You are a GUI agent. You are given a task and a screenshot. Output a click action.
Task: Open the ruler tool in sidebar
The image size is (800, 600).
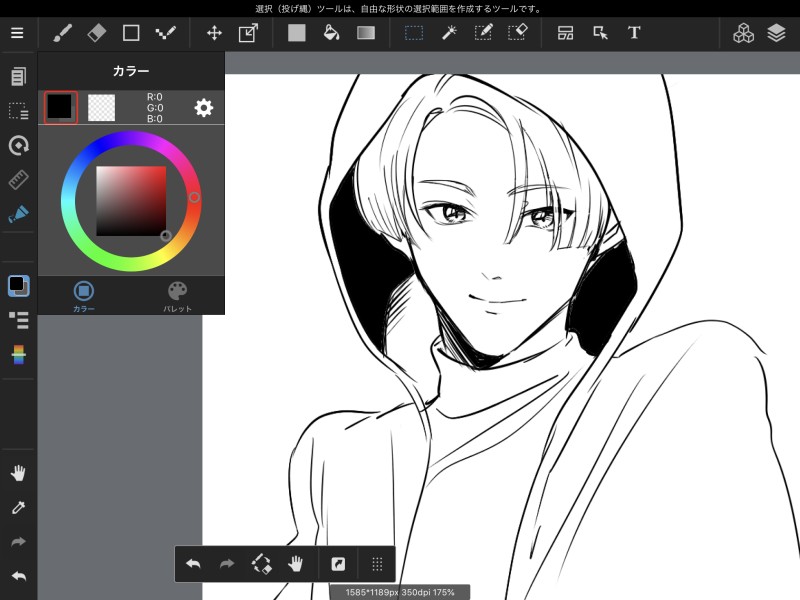click(x=18, y=180)
